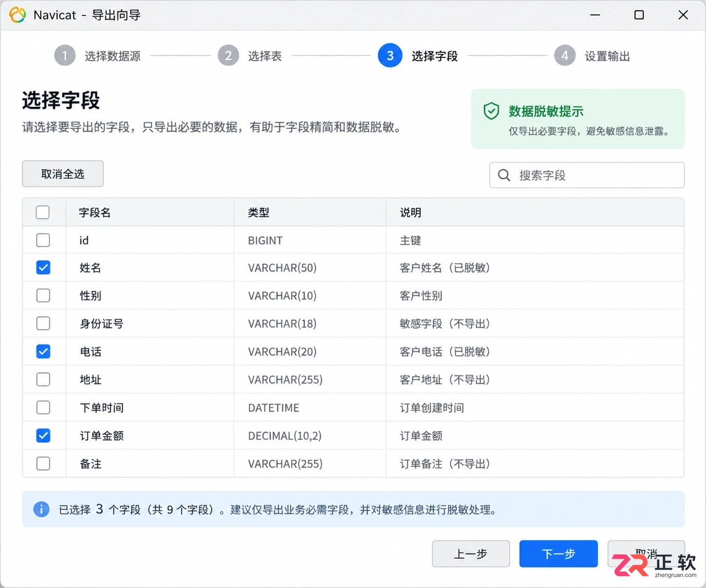
Task: Go to step 2 选择表
Action: point(250,55)
